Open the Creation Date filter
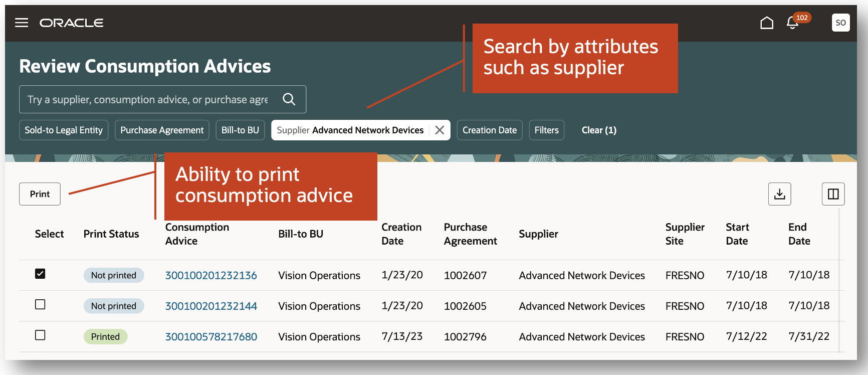Image resolution: width=868 pixels, height=375 pixels. (x=490, y=130)
